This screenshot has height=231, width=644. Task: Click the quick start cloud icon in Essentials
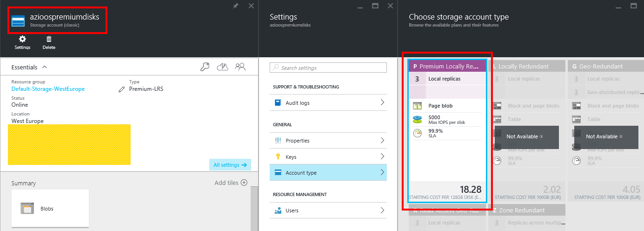(x=222, y=67)
